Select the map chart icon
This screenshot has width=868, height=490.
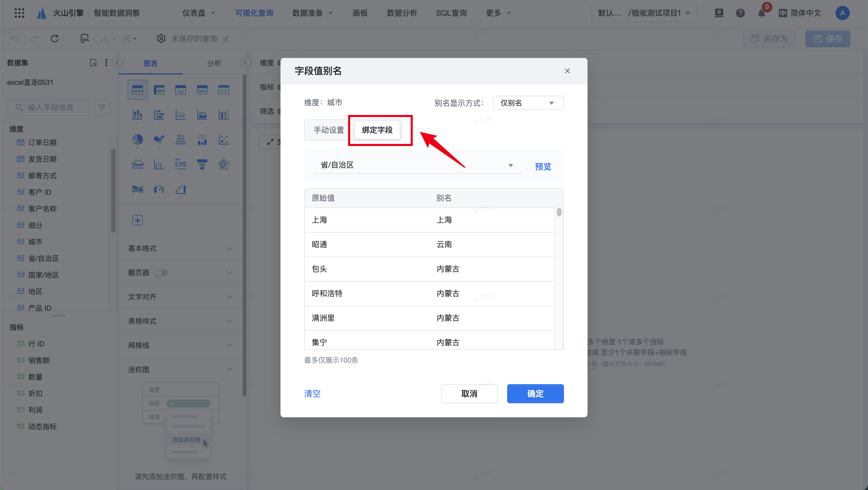tap(159, 139)
